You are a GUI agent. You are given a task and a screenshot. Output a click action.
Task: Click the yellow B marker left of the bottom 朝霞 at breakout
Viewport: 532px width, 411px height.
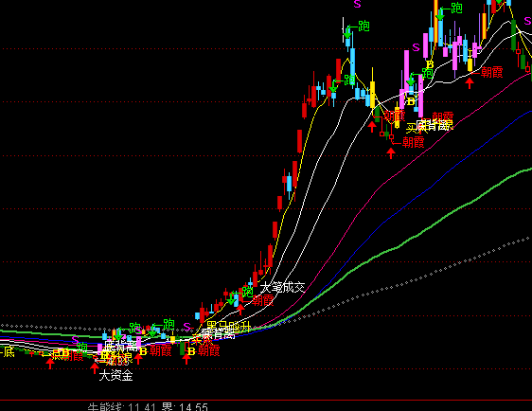191,351
